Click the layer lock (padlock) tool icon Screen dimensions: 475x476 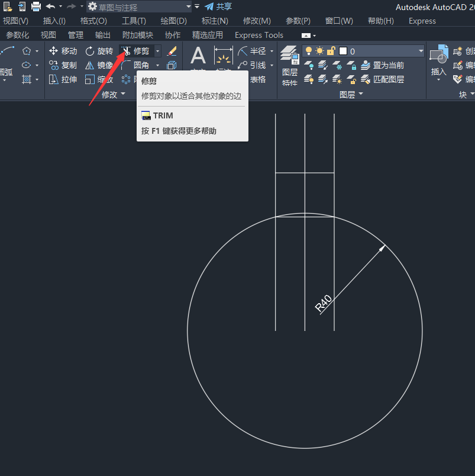351,65
